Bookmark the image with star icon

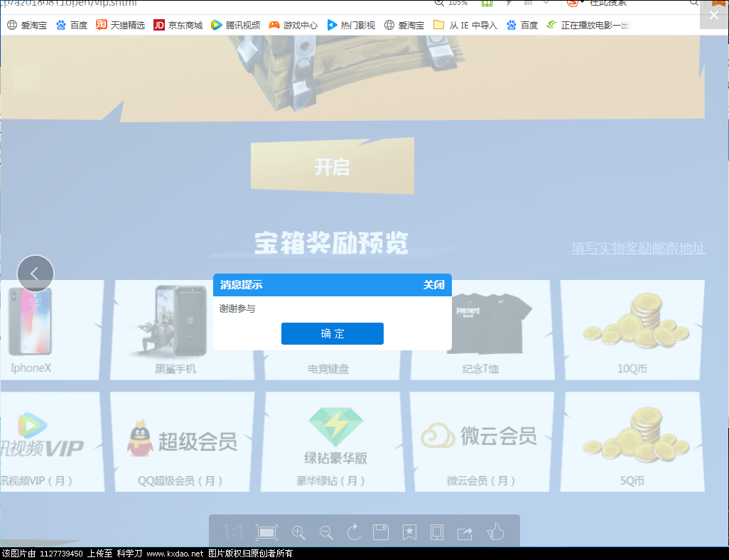409,532
